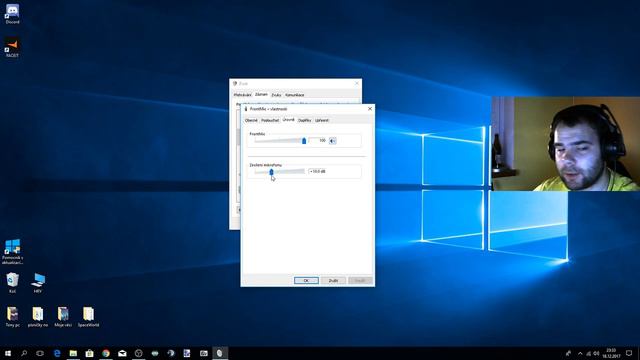Viewport: 640px width, 360px height.
Task: Open the Discord desktop shortcut
Action: pyautogui.click(x=12, y=13)
